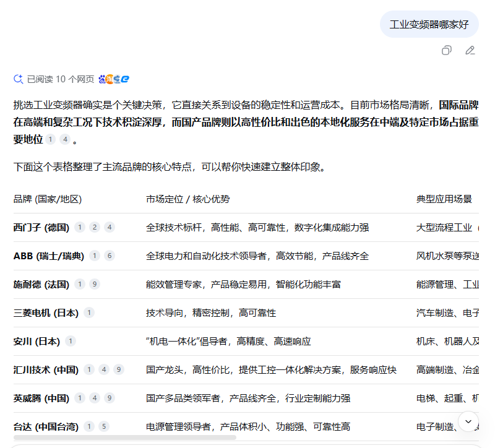The height and width of the screenshot is (448, 495).
Task: Expand the 已阅读 10 个网页 sources list
Action: pos(61,79)
